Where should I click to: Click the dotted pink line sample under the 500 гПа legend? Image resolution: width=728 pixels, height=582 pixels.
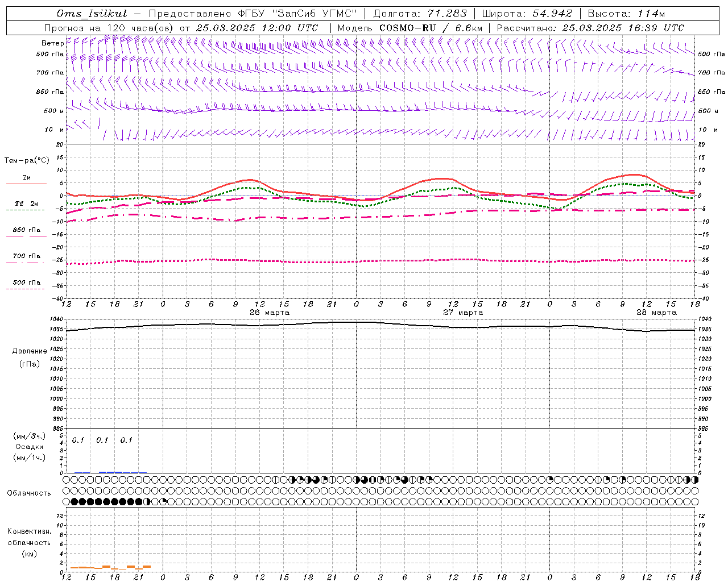[x=26, y=289]
